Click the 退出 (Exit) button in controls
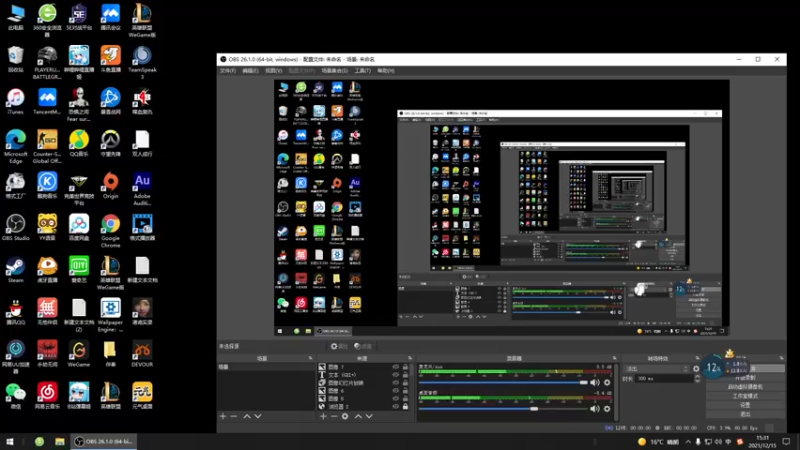The image size is (800, 450). point(745,414)
